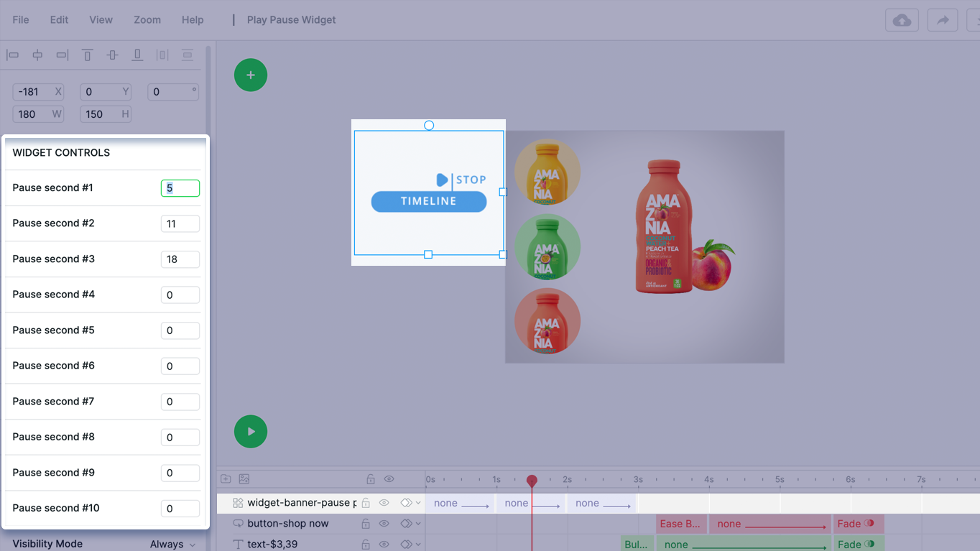Click the button-shop now layer type icon

pos(238,524)
